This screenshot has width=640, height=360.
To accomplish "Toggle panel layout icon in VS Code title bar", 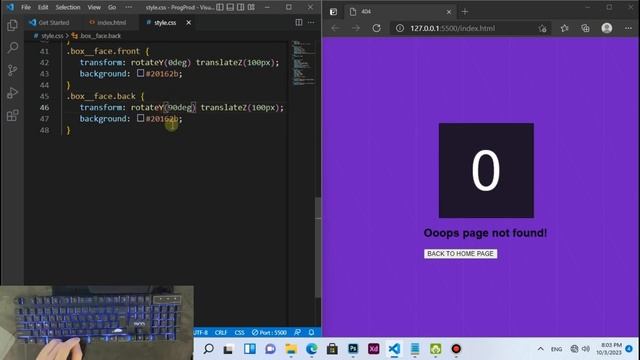I will (x=230, y=7).
